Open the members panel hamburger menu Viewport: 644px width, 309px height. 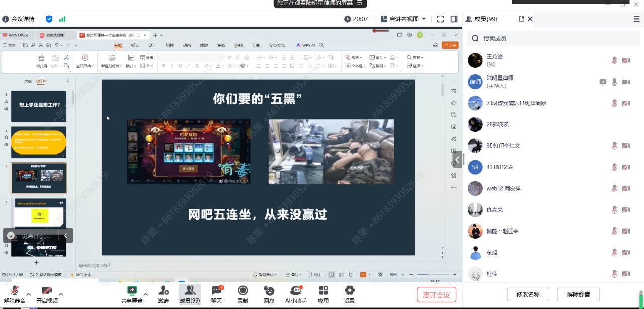[x=636, y=19]
